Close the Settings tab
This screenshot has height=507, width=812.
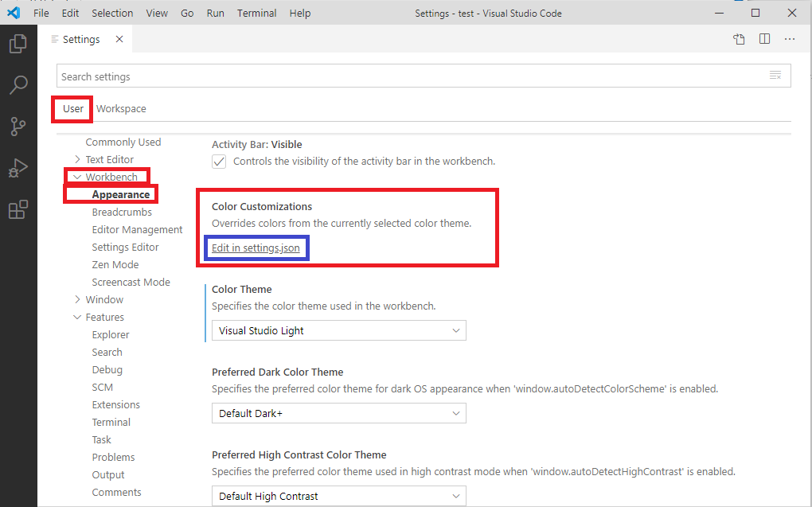coord(119,39)
